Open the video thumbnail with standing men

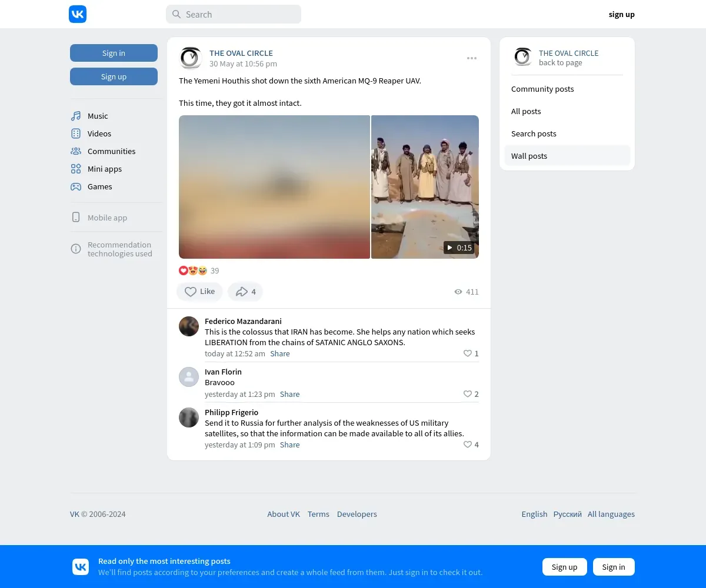coord(425,187)
